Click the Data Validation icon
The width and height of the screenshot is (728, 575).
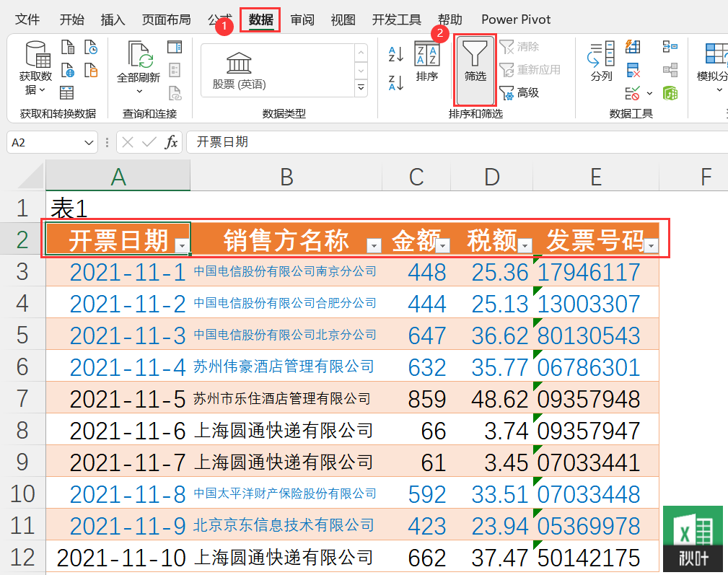tap(632, 93)
